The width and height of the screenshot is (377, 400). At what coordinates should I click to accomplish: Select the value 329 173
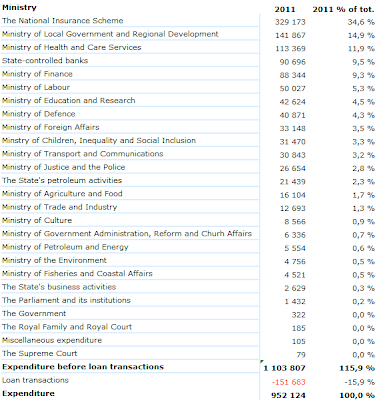tap(290, 22)
